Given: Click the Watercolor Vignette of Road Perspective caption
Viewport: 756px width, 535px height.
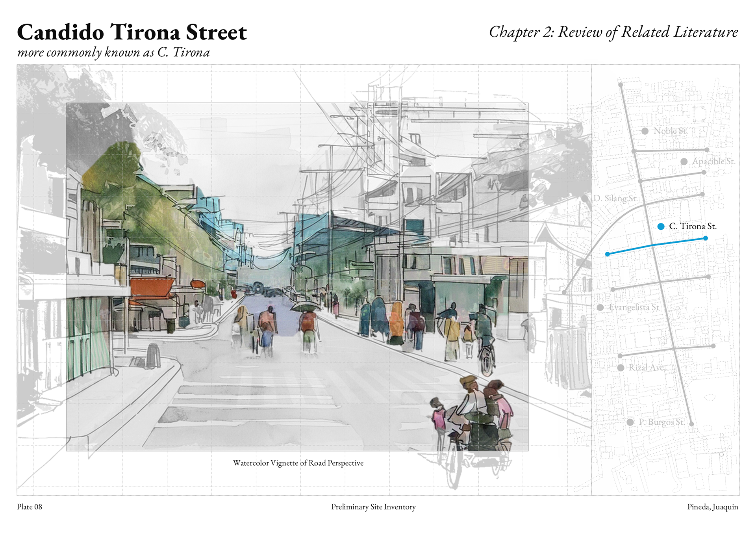Looking at the screenshot, I should (x=298, y=463).
